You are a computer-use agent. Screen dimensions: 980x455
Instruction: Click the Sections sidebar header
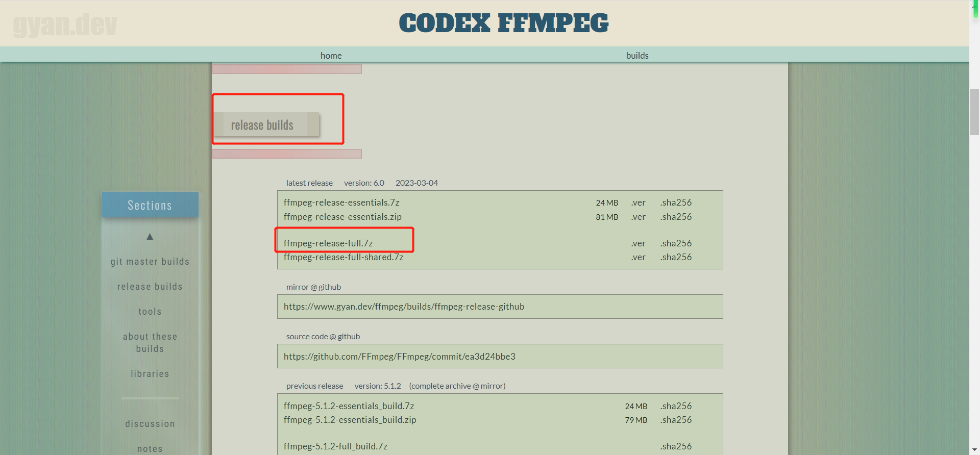click(150, 205)
